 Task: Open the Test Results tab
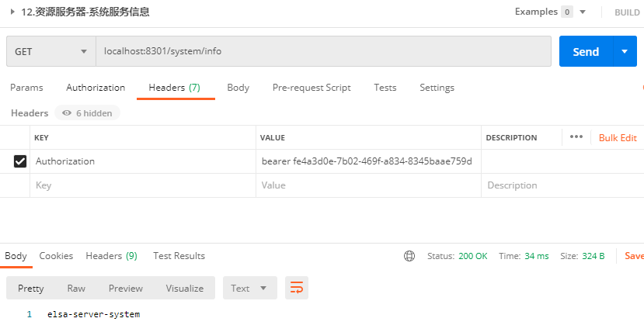point(179,256)
